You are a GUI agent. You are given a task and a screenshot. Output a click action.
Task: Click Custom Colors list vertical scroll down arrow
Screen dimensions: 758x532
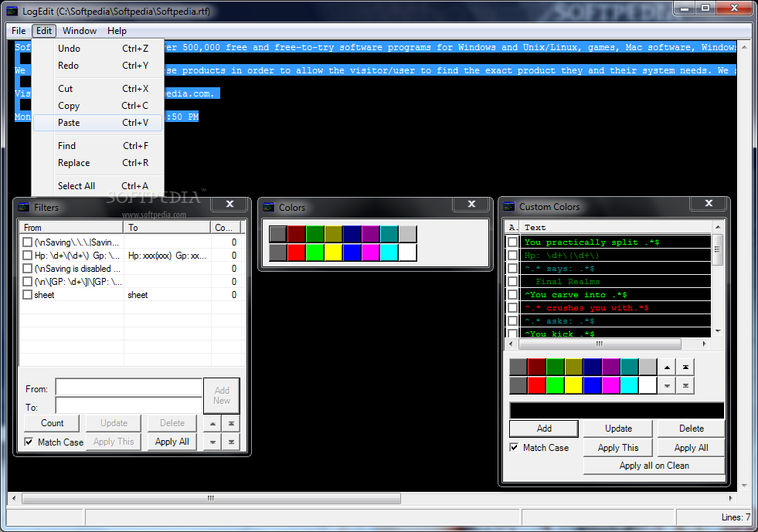718,331
